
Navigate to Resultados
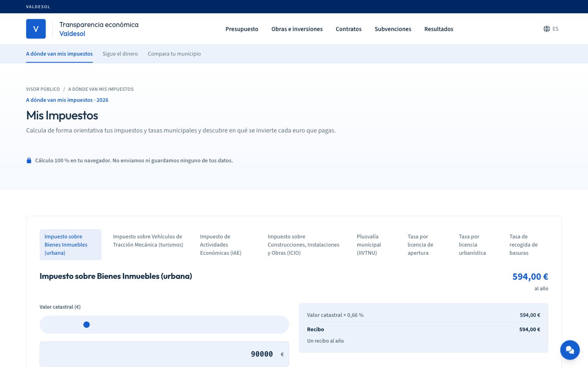[x=439, y=29]
